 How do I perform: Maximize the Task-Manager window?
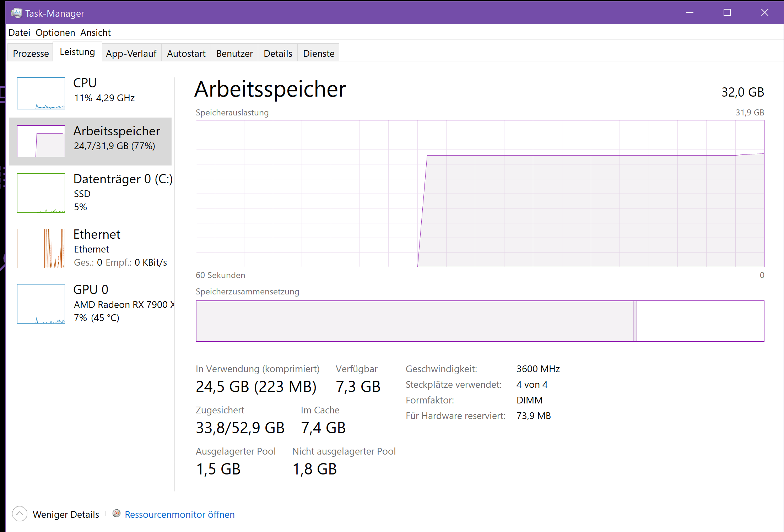click(x=727, y=13)
